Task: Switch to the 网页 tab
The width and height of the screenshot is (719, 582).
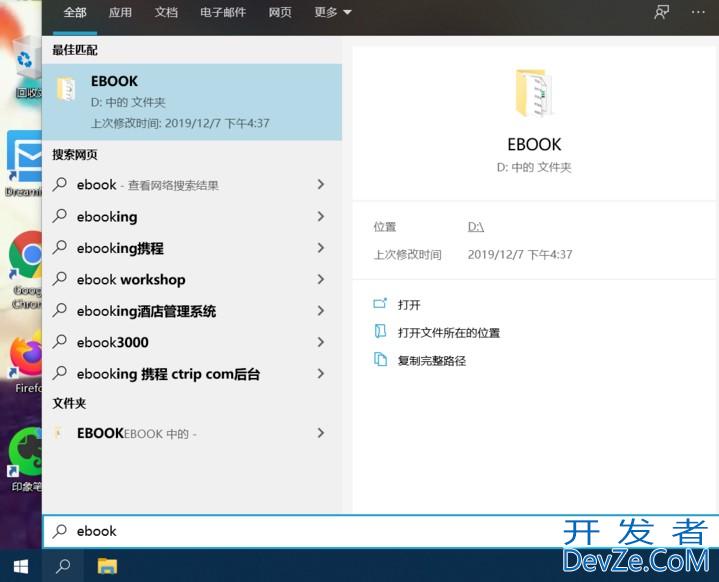Action: point(280,13)
